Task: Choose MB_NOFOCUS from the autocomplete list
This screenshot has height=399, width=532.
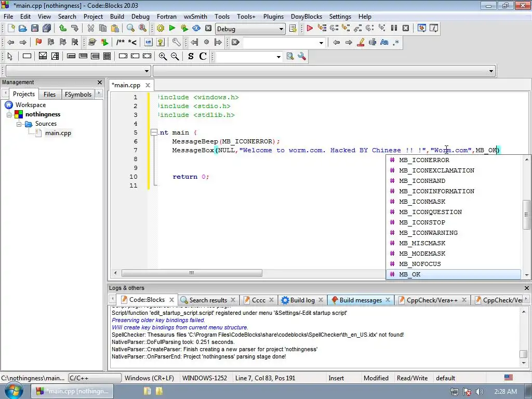Action: (453, 264)
